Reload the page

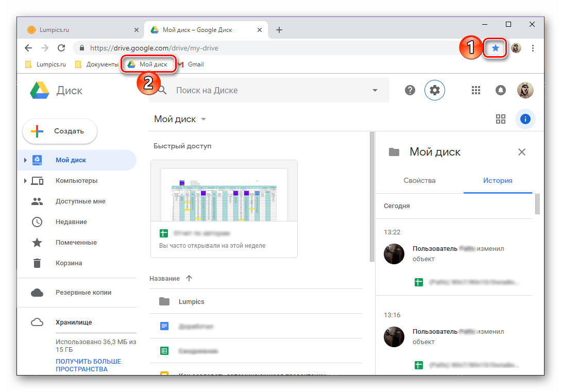coord(61,48)
